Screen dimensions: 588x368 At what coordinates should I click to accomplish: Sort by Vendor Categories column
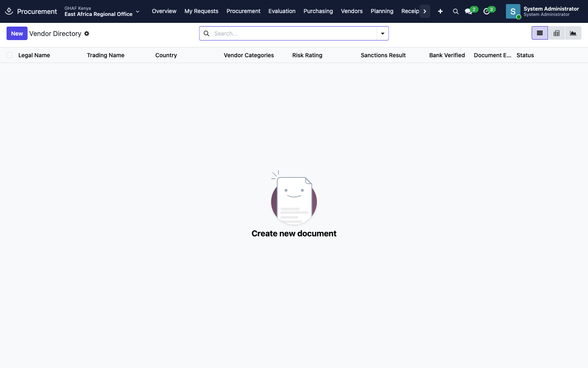pyautogui.click(x=249, y=55)
